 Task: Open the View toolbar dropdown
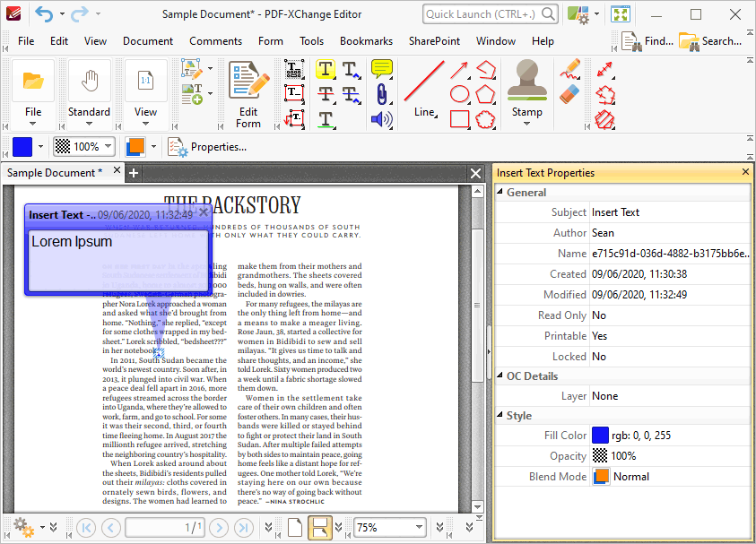pos(145,124)
